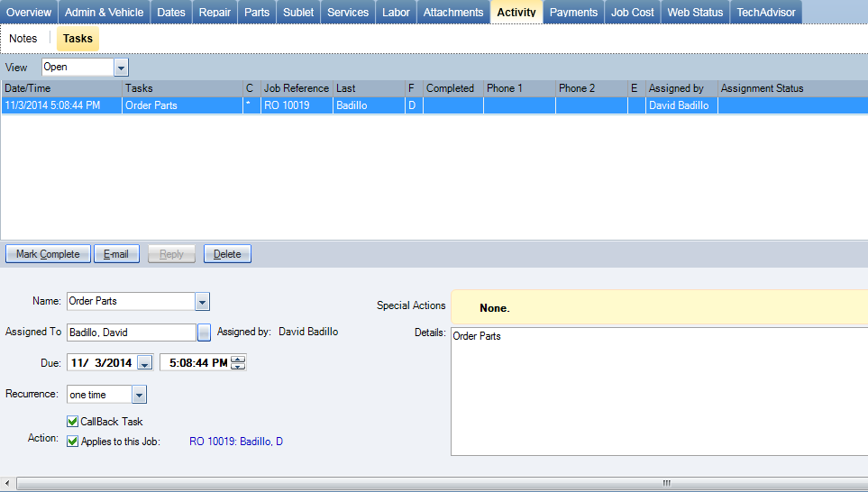
Task: Open the Notes sub-tab
Action: coord(23,39)
